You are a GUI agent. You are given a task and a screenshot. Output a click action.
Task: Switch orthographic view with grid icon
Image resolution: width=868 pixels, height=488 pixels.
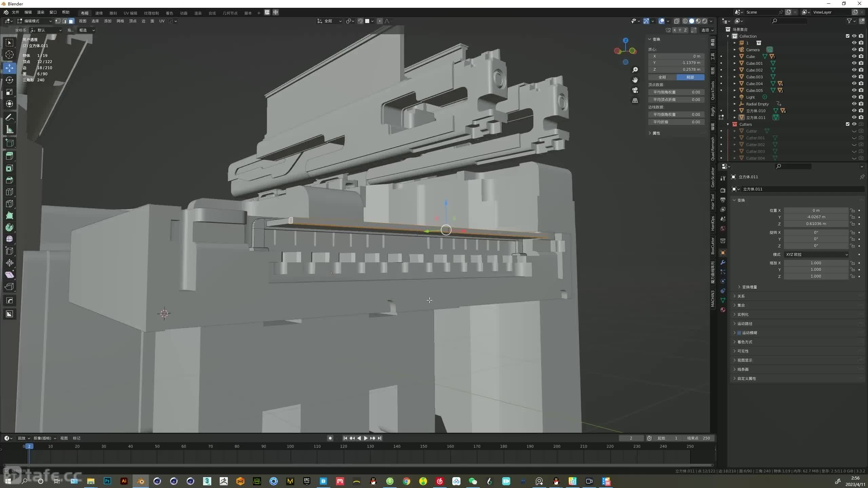point(635,101)
